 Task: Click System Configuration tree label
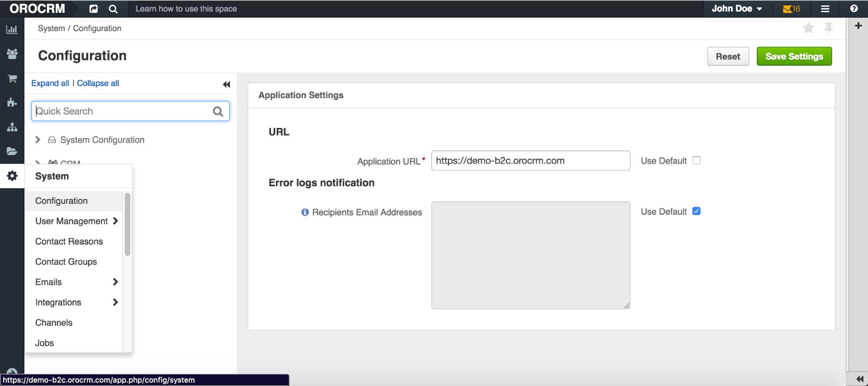point(102,140)
